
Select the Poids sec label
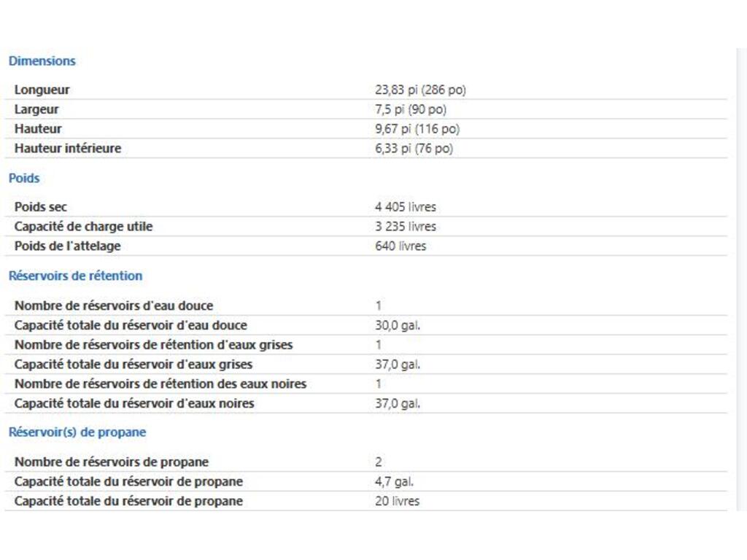tap(41, 207)
